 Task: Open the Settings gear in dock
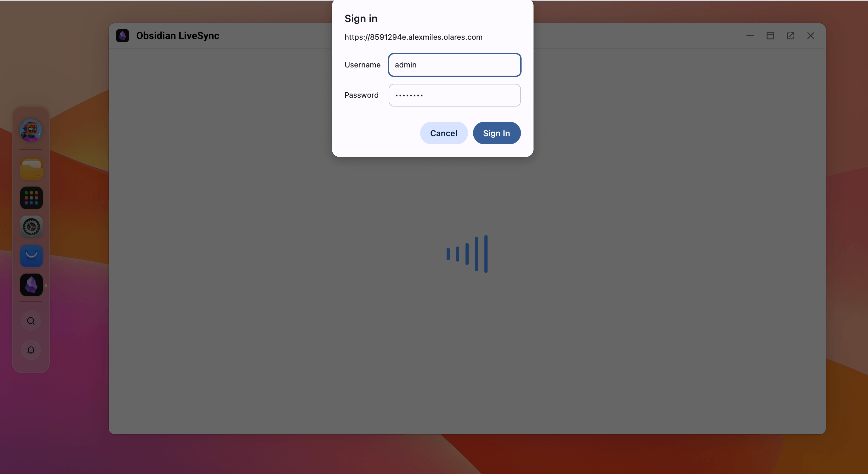click(31, 227)
